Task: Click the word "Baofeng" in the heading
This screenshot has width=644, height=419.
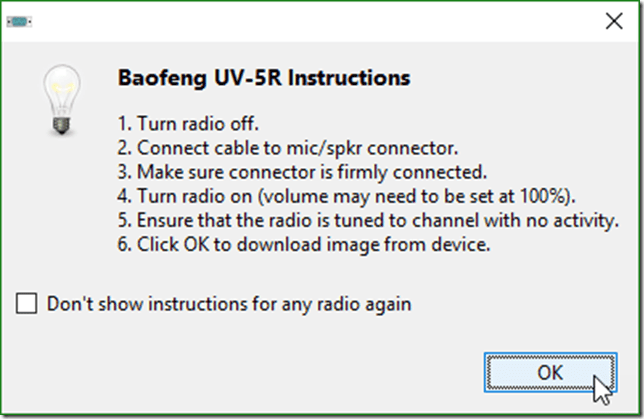Action: pyautogui.click(x=154, y=77)
